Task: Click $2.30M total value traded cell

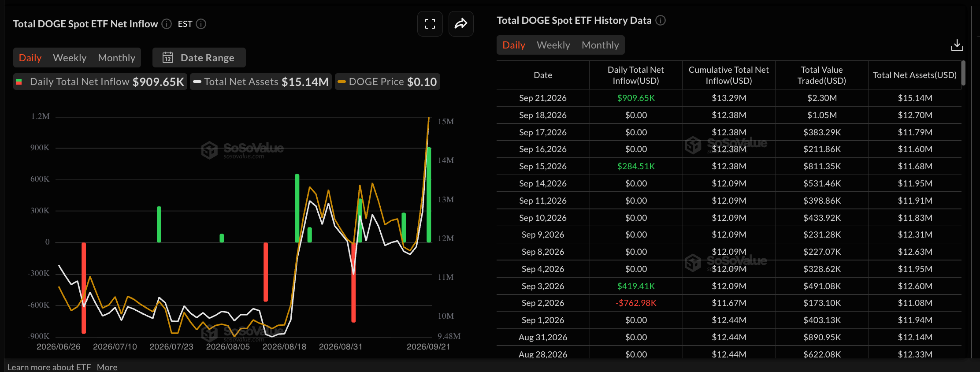Action: pos(822,98)
